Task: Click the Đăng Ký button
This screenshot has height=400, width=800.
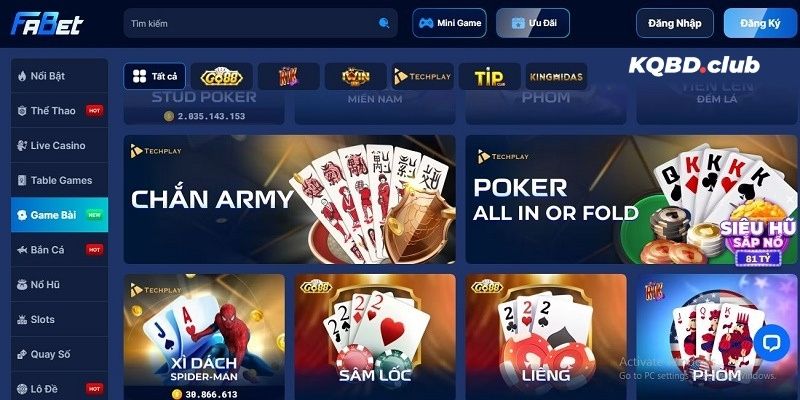Action: pos(760,23)
